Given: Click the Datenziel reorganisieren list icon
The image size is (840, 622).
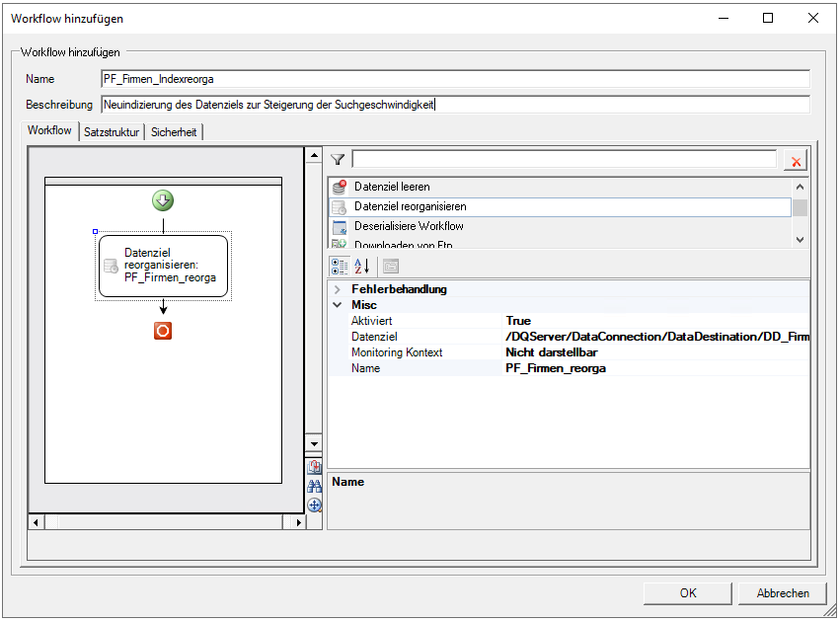Looking at the screenshot, I should (x=340, y=206).
